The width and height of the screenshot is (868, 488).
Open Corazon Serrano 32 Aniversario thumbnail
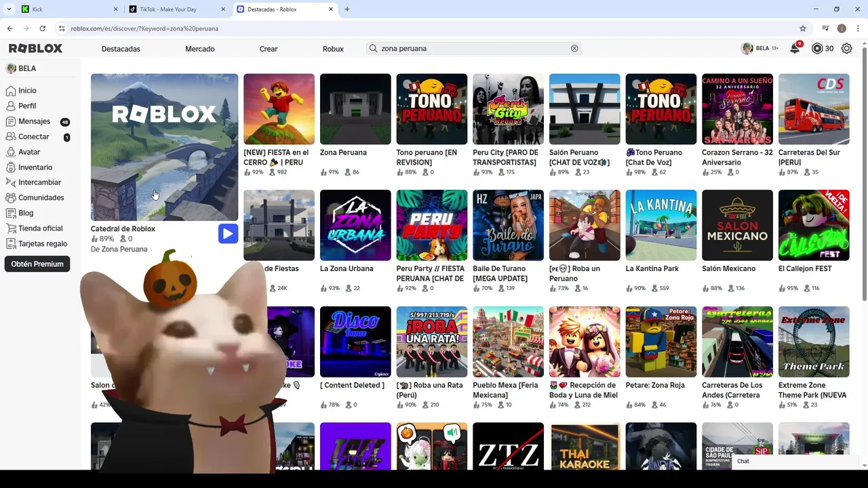coord(738,109)
